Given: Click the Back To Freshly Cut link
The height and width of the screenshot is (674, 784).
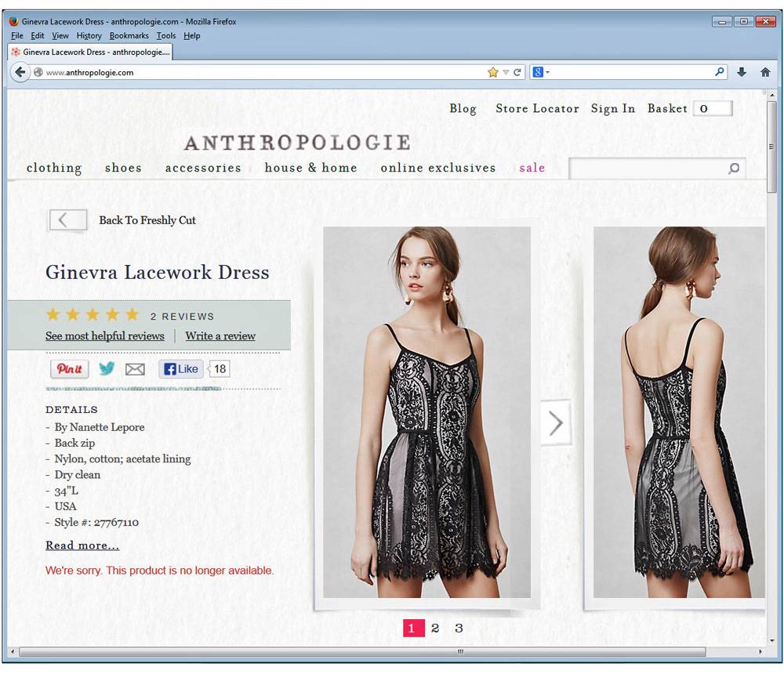Looking at the screenshot, I should coord(147,220).
